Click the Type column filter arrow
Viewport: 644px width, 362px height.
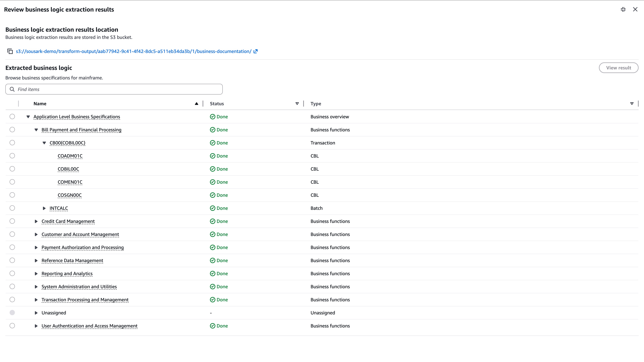coord(632,104)
